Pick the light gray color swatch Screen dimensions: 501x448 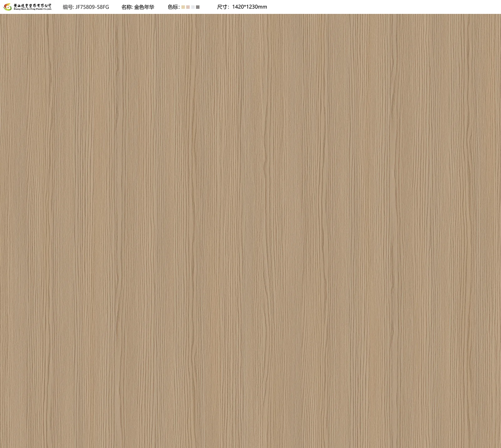(x=193, y=7)
